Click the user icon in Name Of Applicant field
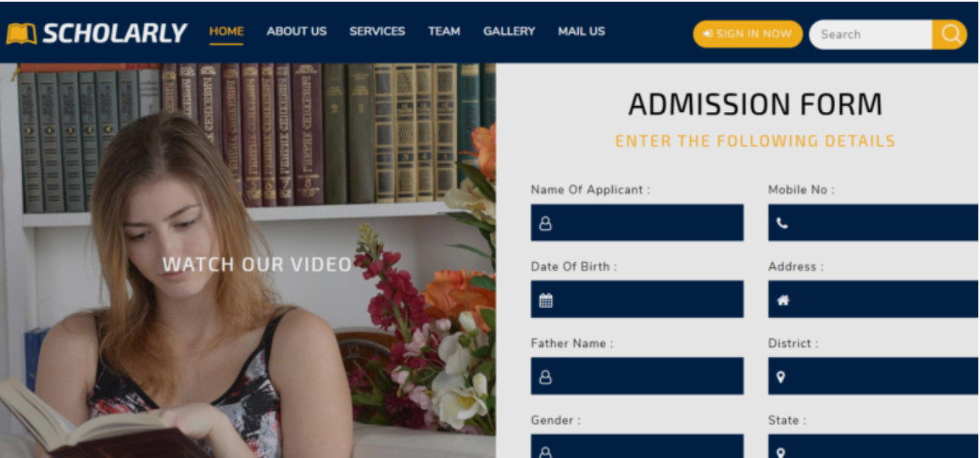 pyautogui.click(x=545, y=224)
